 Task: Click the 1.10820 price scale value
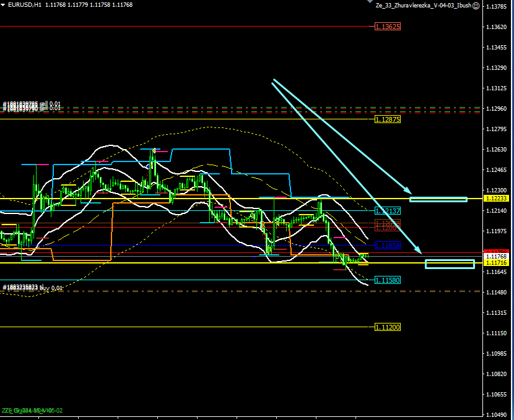[x=497, y=374]
